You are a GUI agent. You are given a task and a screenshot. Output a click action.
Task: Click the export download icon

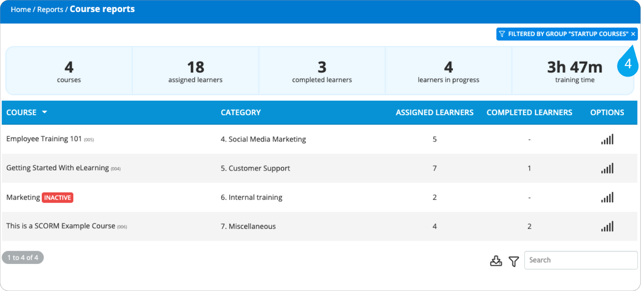pyautogui.click(x=496, y=261)
